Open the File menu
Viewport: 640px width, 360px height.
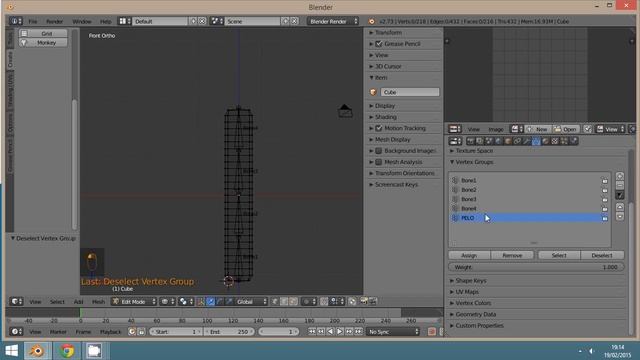click(x=33, y=21)
